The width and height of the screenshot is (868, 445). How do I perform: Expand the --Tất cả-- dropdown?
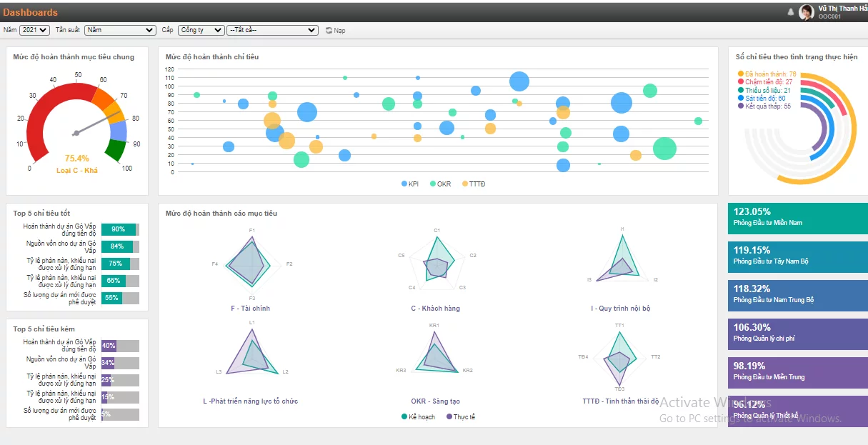click(271, 30)
